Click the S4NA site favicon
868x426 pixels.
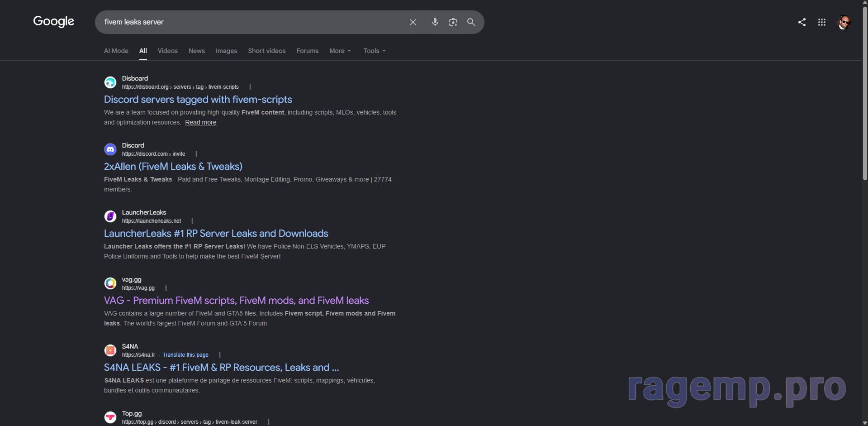(110, 350)
